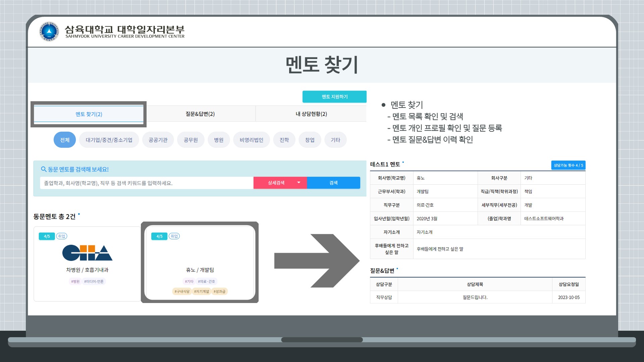Viewport: 644px width, 362px height.
Task: Click the 4/5 badge on 차병원 card
Action: 47,236
